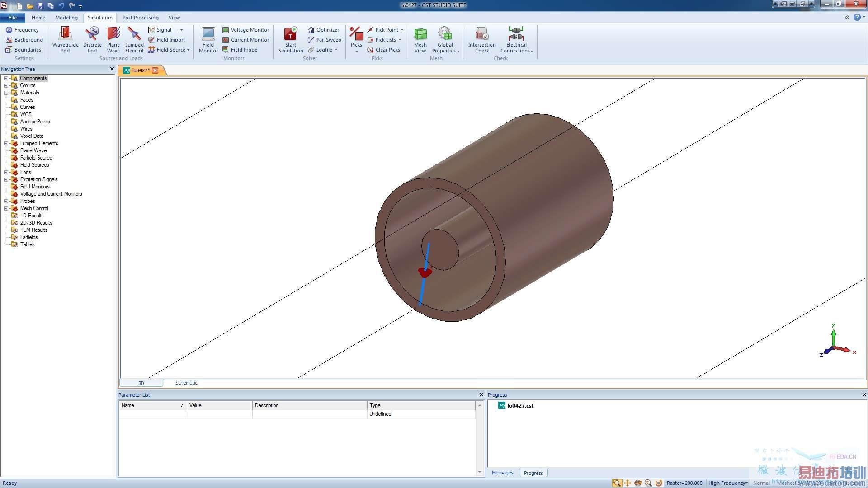Select Farfields in navigation tree
Screen dimensions: 868x488
tap(29, 237)
